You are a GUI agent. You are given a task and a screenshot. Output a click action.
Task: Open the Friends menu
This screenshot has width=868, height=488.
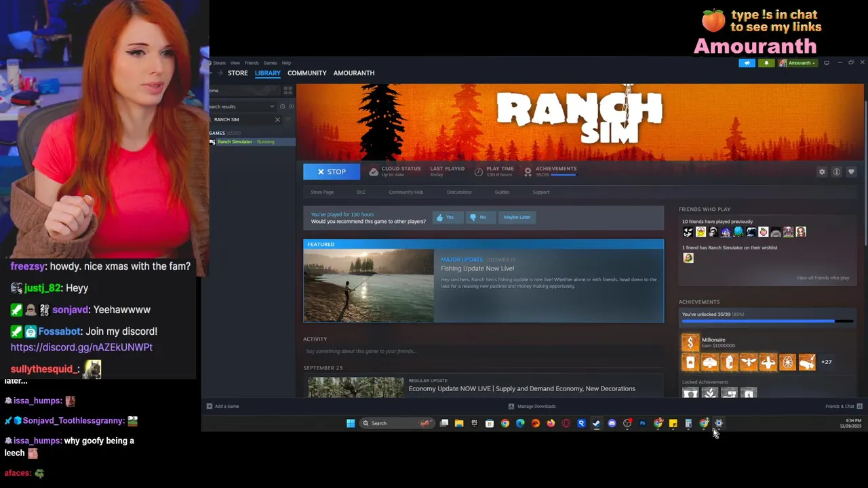coord(252,63)
